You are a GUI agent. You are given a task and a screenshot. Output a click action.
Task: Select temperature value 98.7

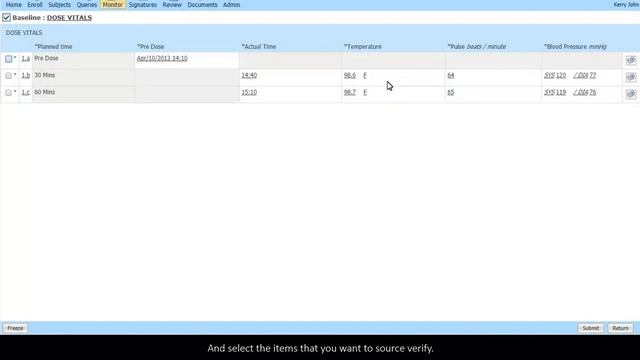click(350, 93)
